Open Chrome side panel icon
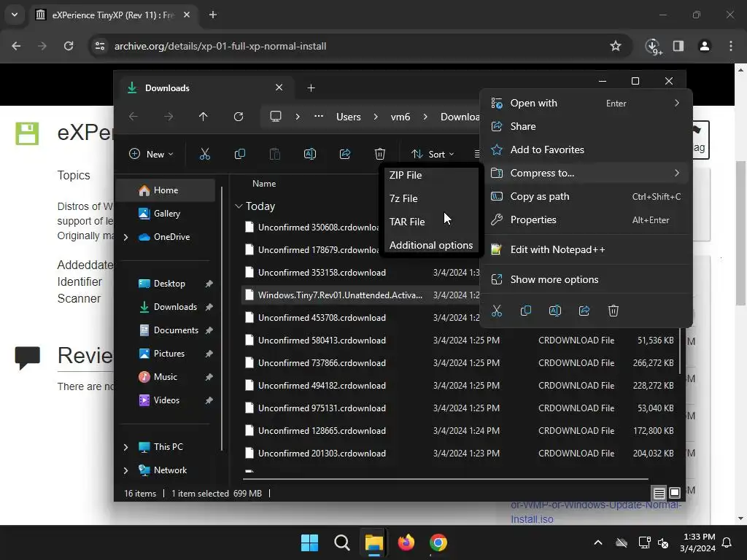The image size is (747, 560). coord(678,46)
